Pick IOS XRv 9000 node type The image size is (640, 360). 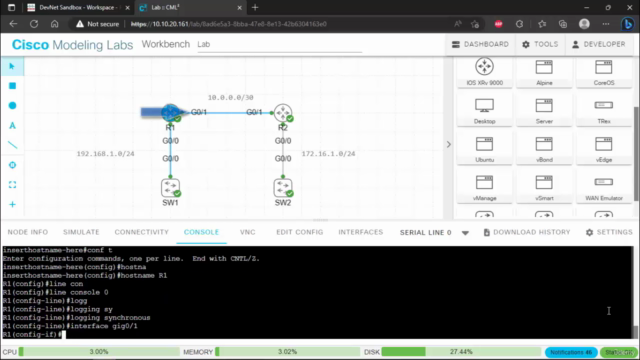click(x=484, y=72)
